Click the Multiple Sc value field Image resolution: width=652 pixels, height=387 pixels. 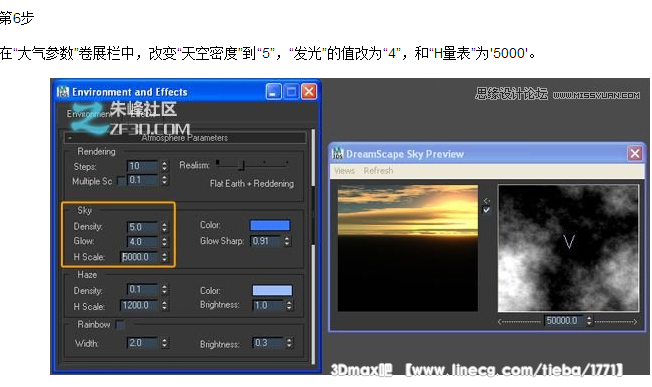coord(142,180)
